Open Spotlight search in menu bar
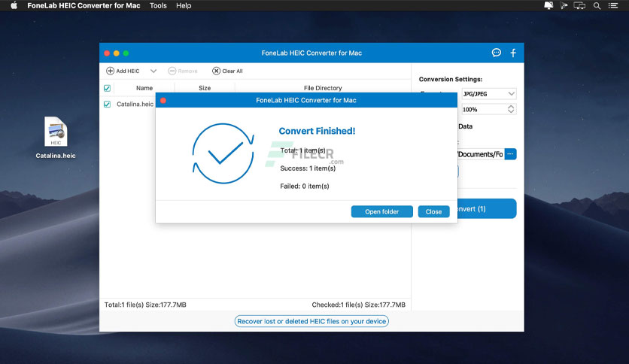629x364 pixels. (597, 5)
